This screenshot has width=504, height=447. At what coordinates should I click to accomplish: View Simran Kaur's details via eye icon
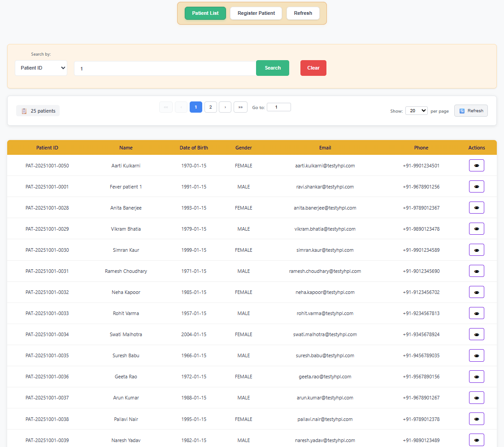[x=477, y=250]
